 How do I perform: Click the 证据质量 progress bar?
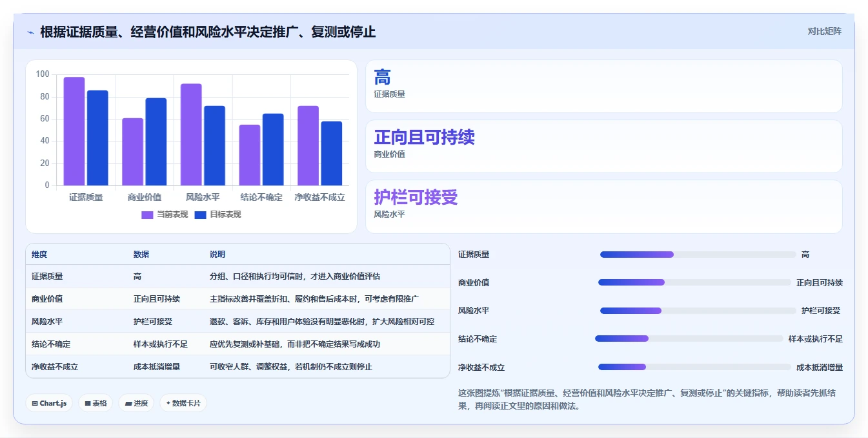click(698, 255)
